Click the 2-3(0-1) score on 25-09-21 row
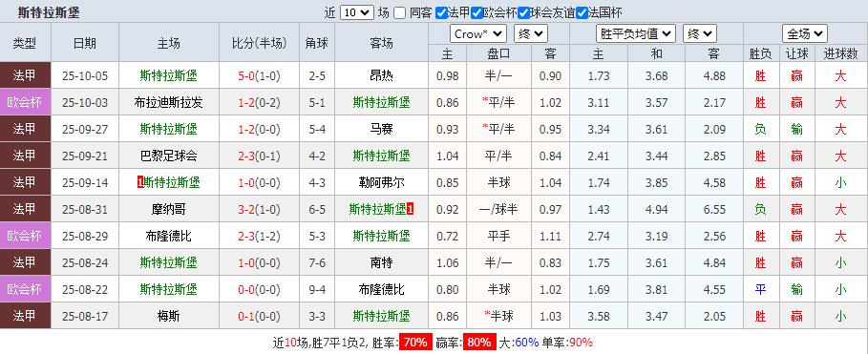This screenshot has width=868, height=354. [x=259, y=156]
